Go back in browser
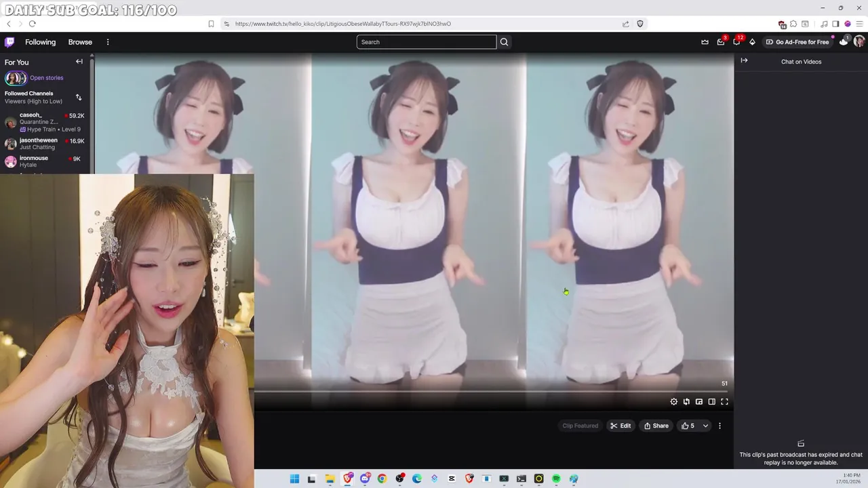This screenshot has height=488, width=868. (9, 24)
